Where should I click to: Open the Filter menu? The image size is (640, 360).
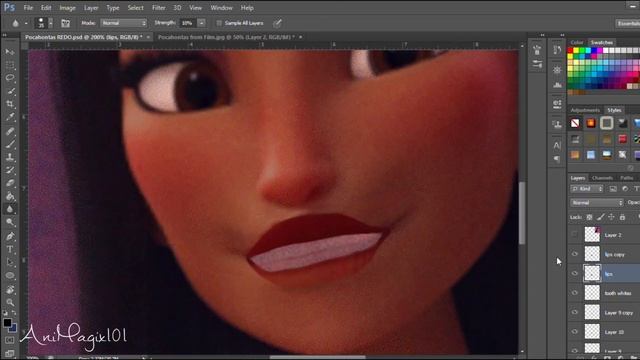(x=159, y=8)
